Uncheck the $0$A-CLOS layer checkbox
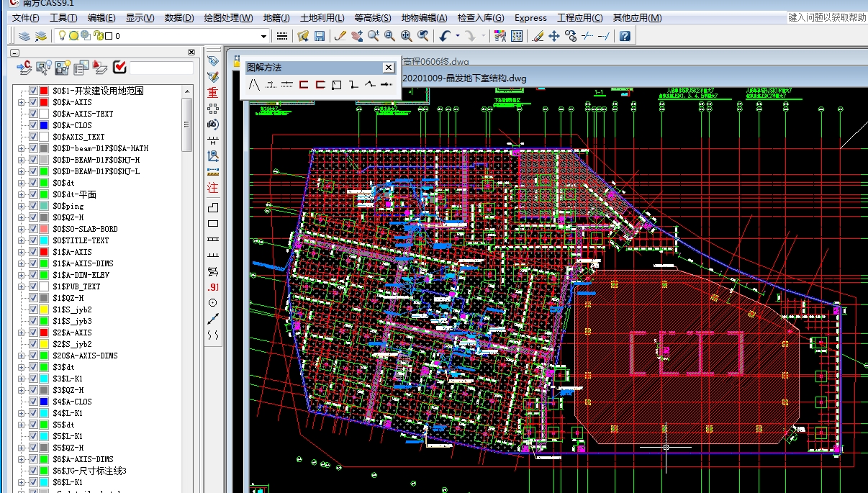Viewport: 868px width, 493px height. [33, 125]
